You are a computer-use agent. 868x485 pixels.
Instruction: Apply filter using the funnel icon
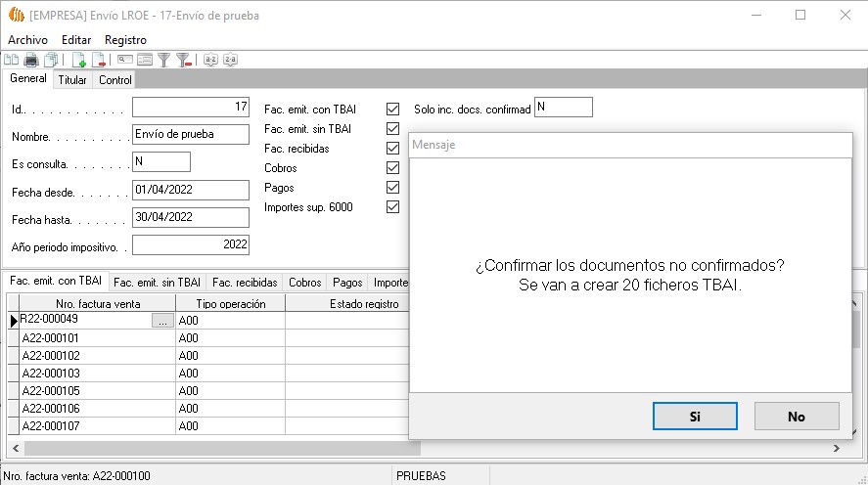pos(164,60)
